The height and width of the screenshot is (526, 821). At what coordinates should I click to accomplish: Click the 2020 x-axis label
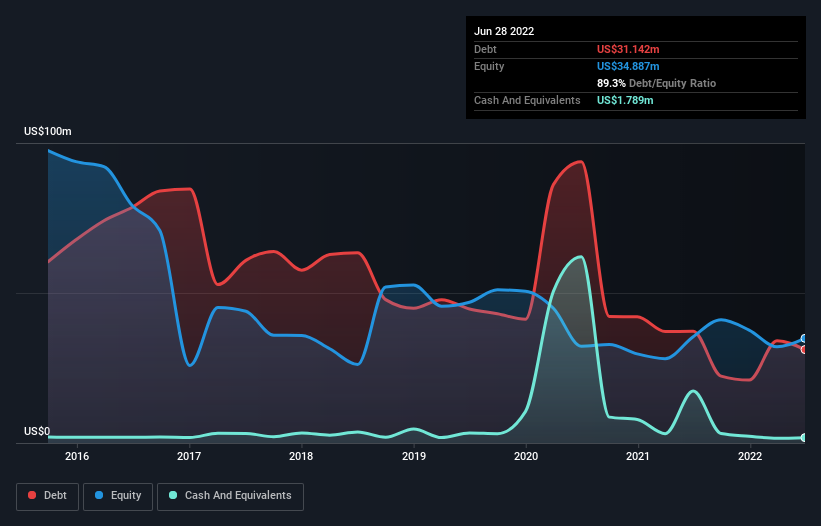click(x=526, y=456)
